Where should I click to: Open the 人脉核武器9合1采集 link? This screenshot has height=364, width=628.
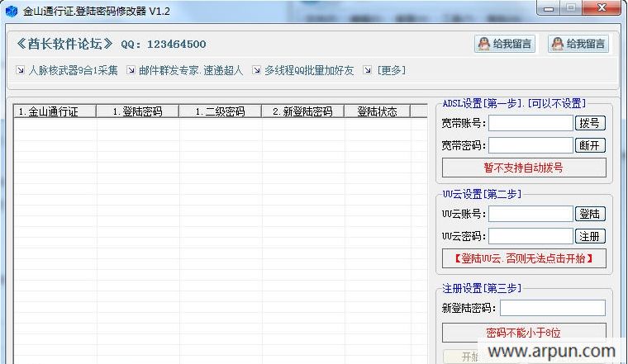tap(74, 70)
